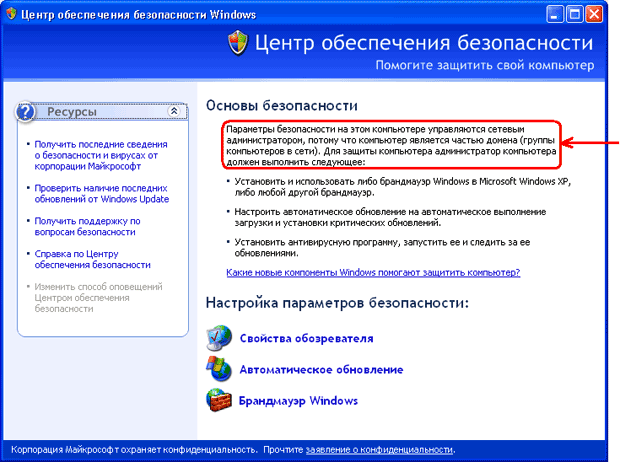Click the question mark icon beside Ресурсы
Viewport: 620px width, 462px height.
coord(27,112)
